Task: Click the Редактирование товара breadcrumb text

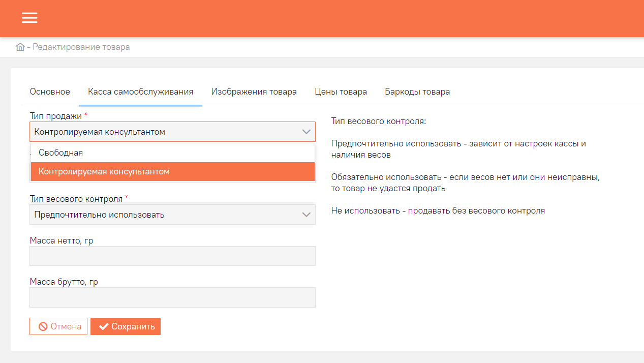Action: (x=81, y=47)
